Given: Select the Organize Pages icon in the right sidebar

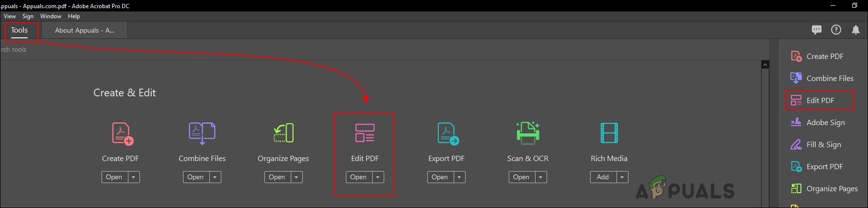Looking at the screenshot, I should click(796, 188).
